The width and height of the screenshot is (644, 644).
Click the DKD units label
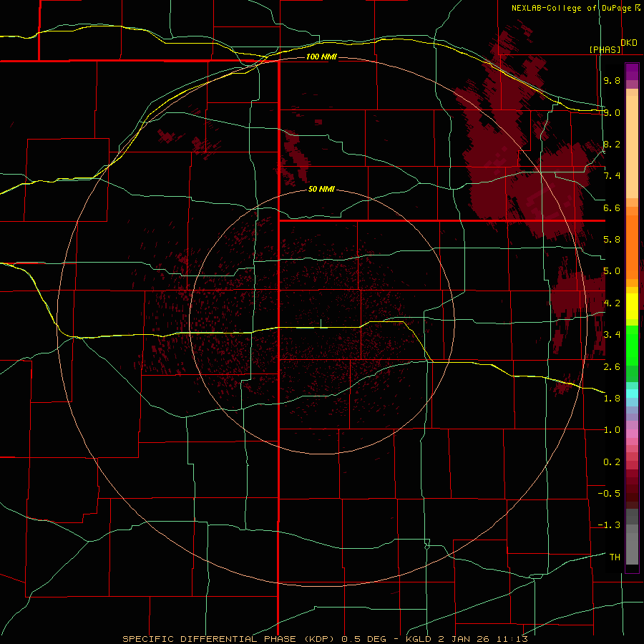[x=629, y=42]
